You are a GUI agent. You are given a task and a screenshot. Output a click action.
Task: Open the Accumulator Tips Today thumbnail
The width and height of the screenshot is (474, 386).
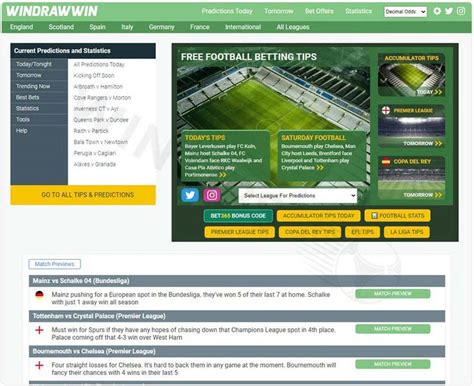pyautogui.click(x=411, y=75)
